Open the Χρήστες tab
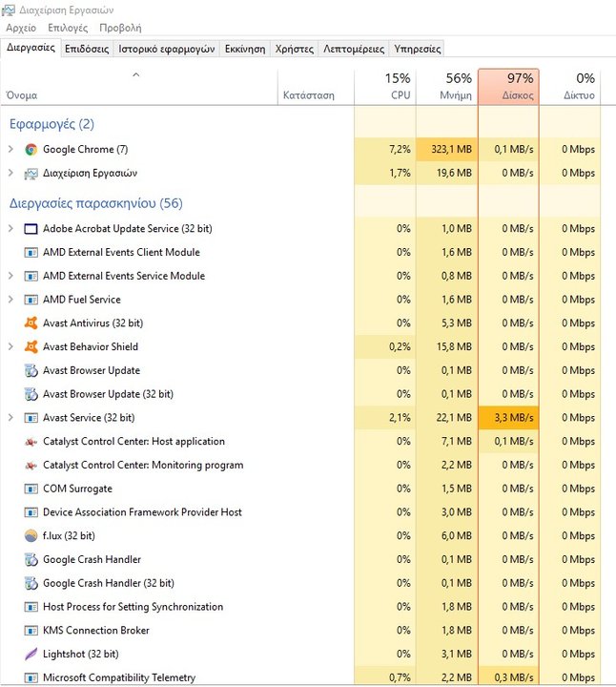 [295, 49]
